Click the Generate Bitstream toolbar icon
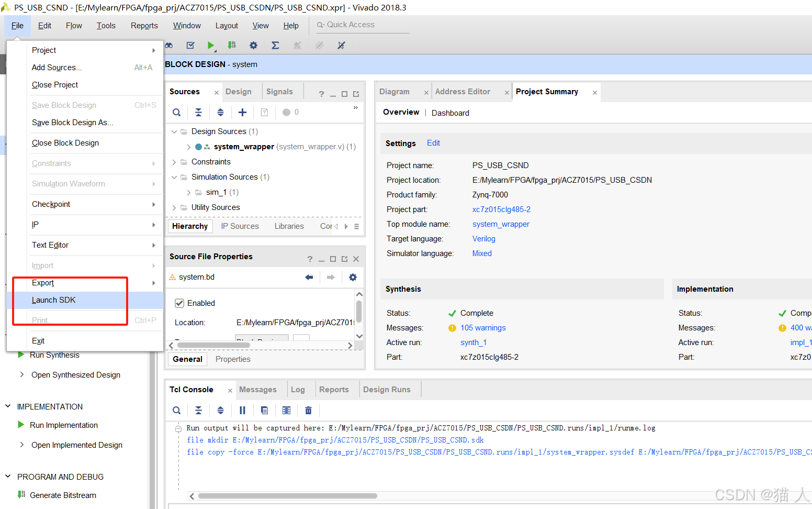 (x=232, y=46)
